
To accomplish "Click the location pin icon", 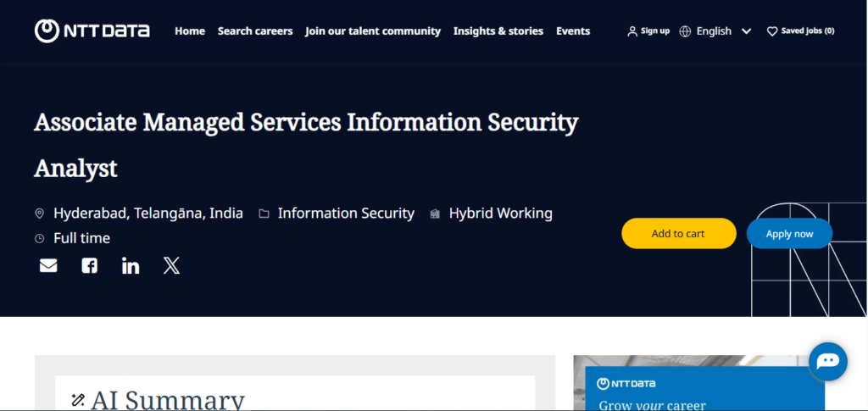I will coord(39,214).
